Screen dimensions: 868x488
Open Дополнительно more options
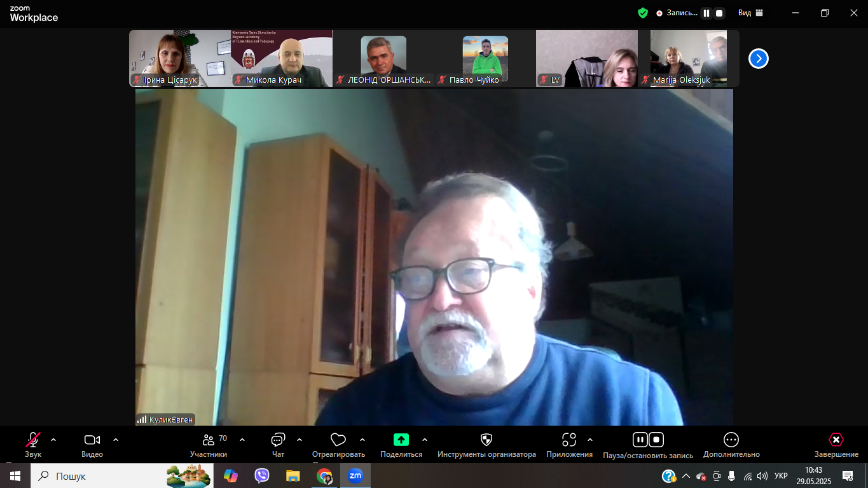click(x=731, y=440)
